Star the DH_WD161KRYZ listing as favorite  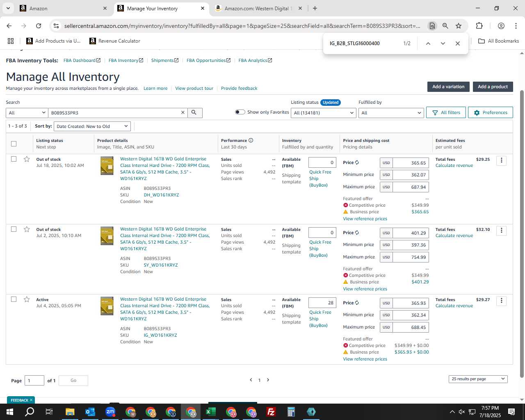[x=27, y=159]
